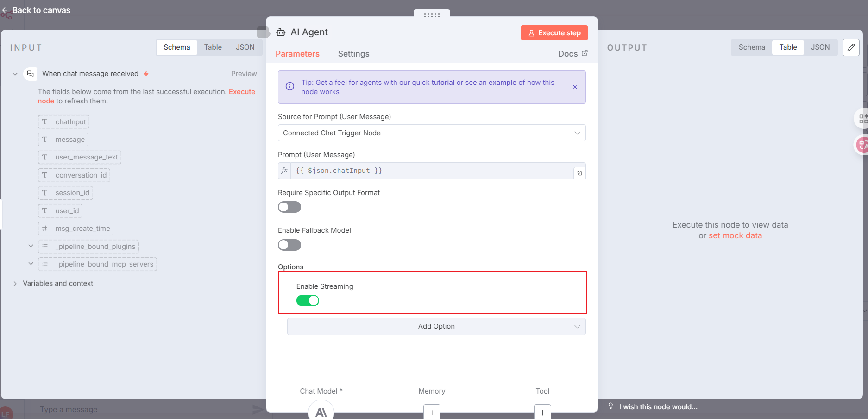Select the Table view for INPUT panel

(x=213, y=47)
